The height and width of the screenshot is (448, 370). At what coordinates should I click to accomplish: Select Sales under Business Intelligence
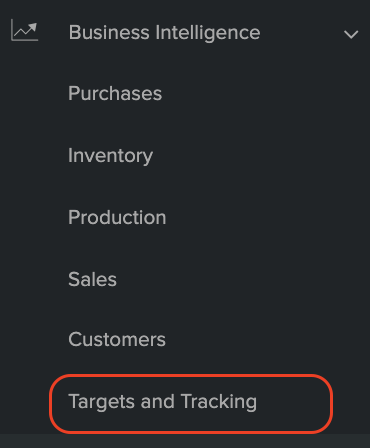tap(92, 279)
